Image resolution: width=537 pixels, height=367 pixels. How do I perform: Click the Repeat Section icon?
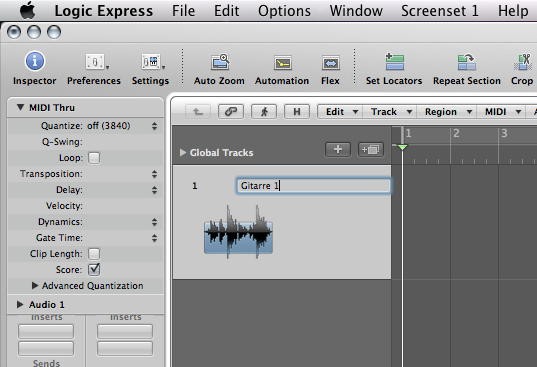pyautogui.click(x=466, y=62)
